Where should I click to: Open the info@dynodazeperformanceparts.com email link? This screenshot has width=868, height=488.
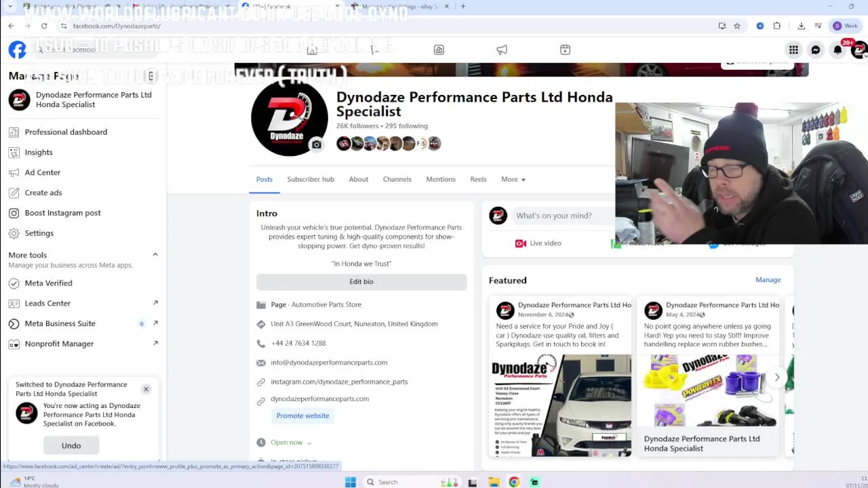[x=329, y=363]
